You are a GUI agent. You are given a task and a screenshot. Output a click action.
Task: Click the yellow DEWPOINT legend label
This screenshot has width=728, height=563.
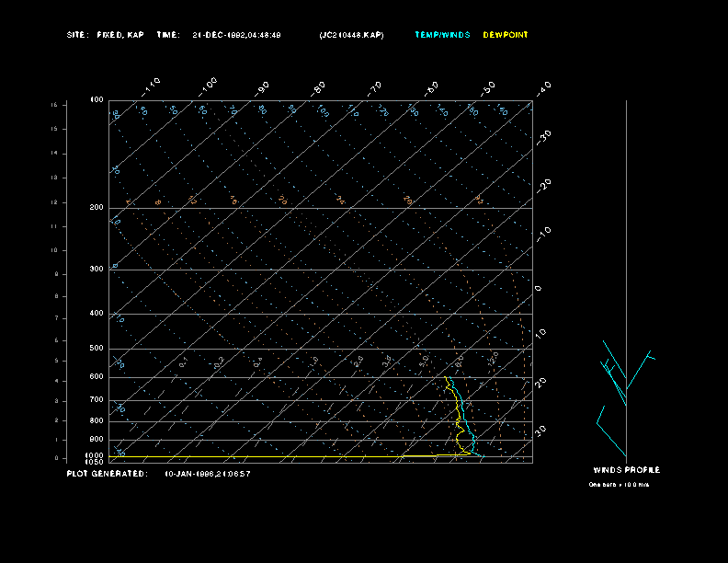(506, 35)
